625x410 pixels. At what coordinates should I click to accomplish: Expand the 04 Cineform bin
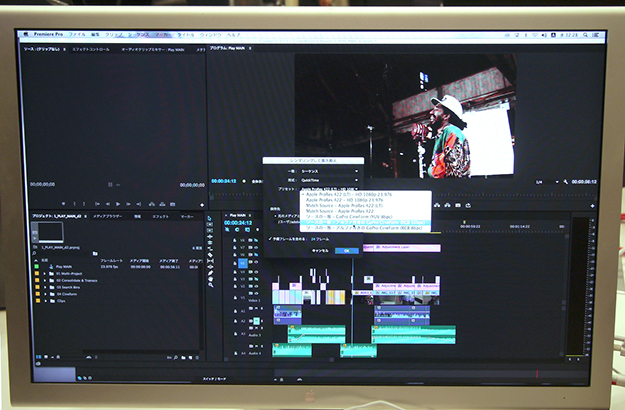click(x=45, y=294)
